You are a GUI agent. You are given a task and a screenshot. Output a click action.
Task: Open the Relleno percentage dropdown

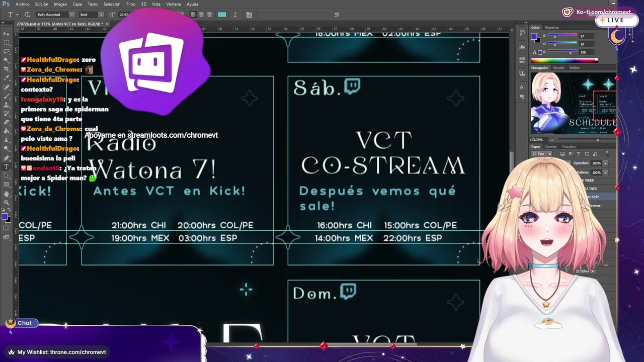(x=606, y=172)
